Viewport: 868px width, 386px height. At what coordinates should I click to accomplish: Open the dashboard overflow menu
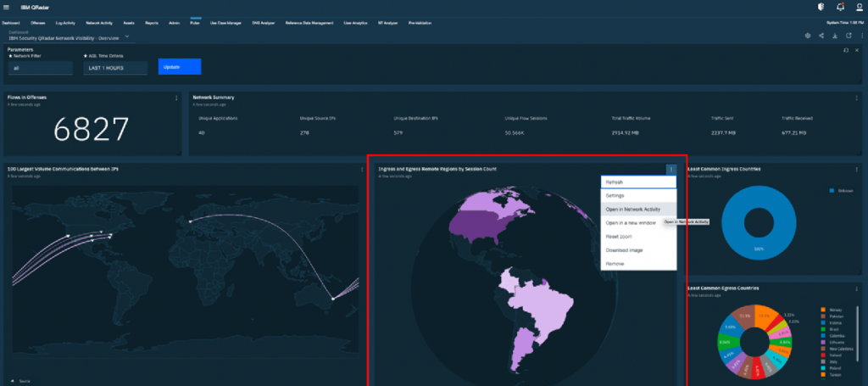tap(862, 36)
